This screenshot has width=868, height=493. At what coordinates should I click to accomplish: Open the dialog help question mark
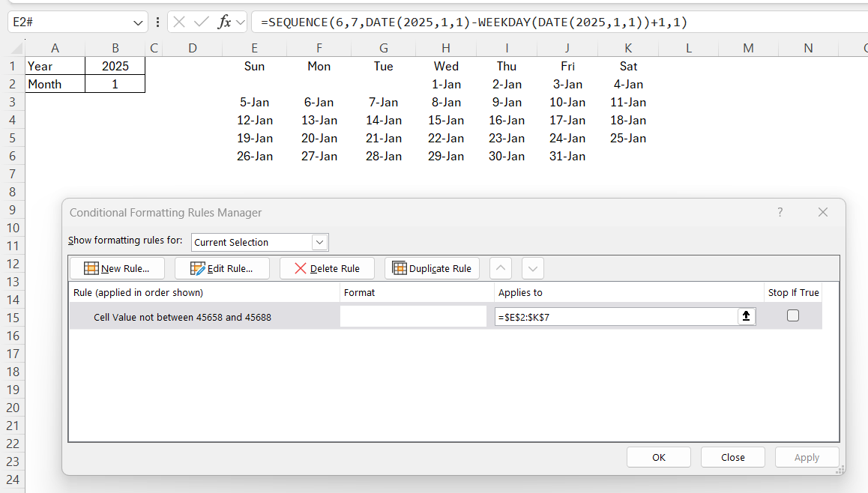point(780,213)
